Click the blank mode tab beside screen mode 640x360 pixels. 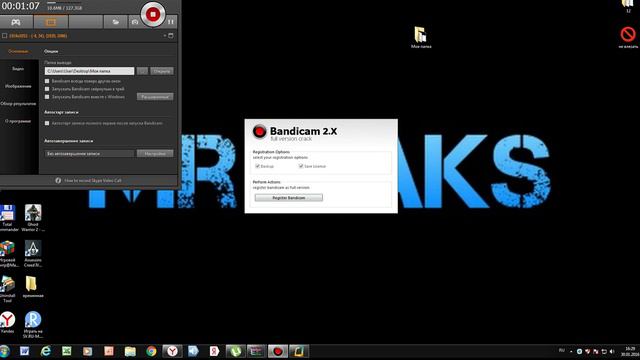86,22
